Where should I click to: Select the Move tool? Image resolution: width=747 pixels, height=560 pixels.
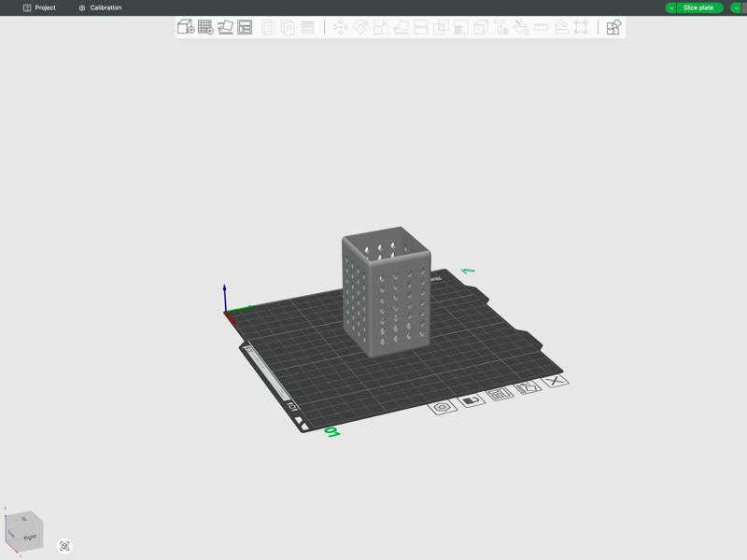(x=340, y=29)
